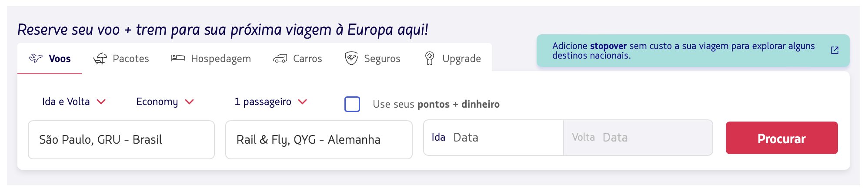Enable the pontos + dinheiro checkbox

click(x=352, y=104)
